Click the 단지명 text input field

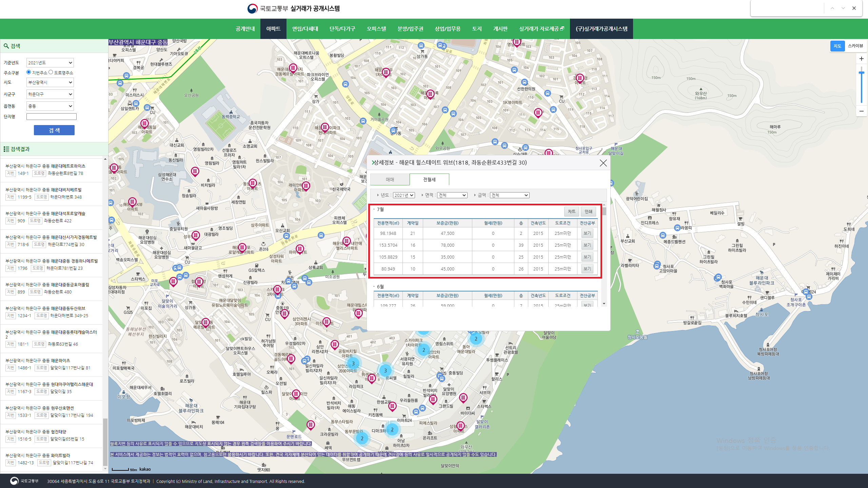tap(52, 117)
